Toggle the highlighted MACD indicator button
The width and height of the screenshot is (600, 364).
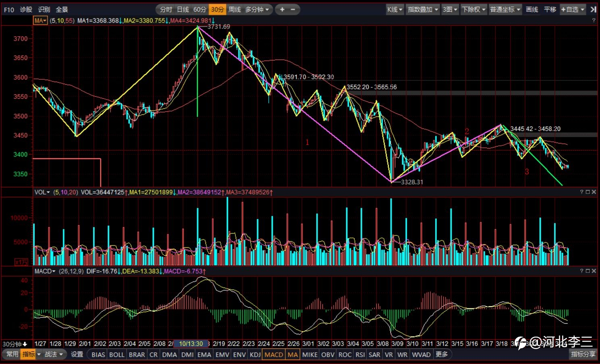[x=274, y=354]
